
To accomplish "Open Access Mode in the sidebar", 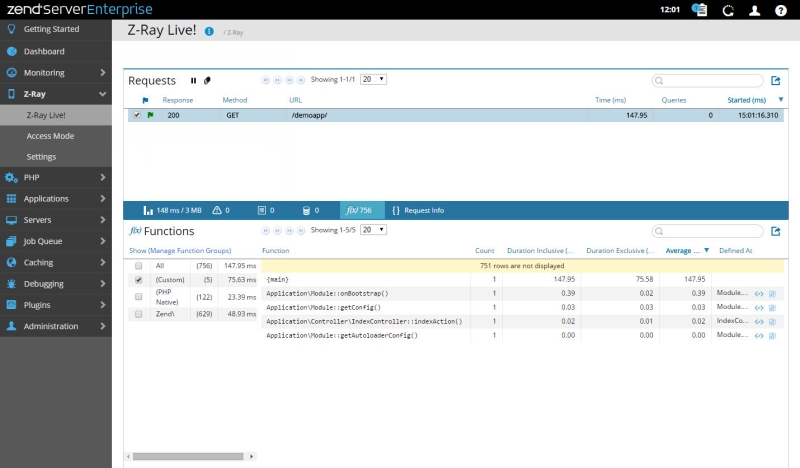I will click(50, 136).
